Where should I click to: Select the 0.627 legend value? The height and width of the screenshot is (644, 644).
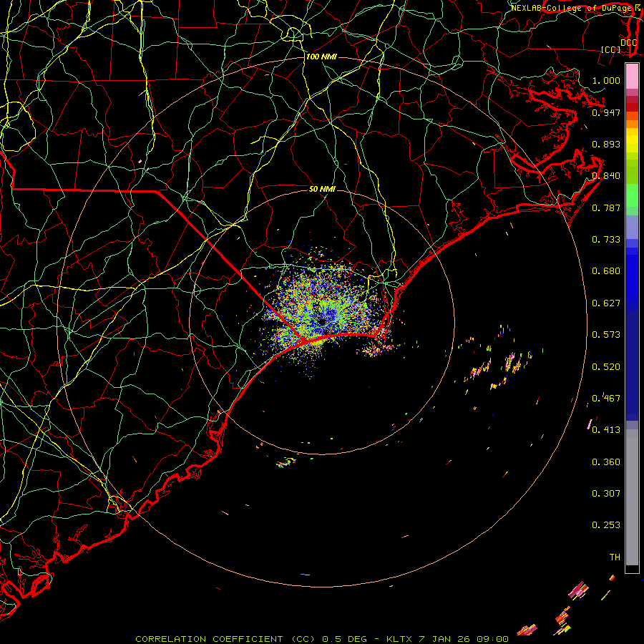tap(606, 303)
